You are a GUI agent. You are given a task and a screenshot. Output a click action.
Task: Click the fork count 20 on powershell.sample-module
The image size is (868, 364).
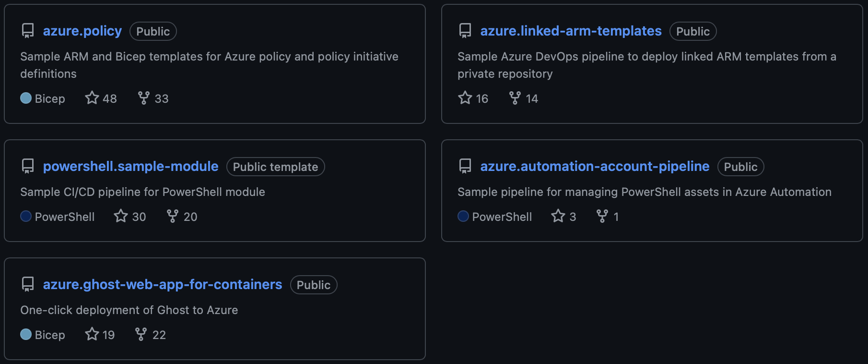(191, 216)
